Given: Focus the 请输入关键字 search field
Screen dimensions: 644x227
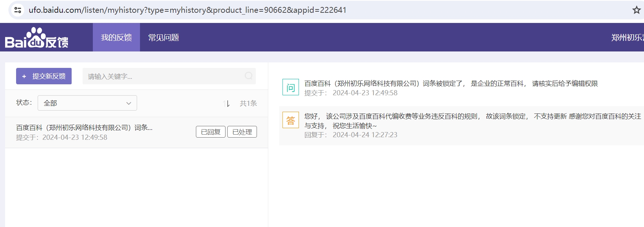Looking at the screenshot, I should (169, 76).
